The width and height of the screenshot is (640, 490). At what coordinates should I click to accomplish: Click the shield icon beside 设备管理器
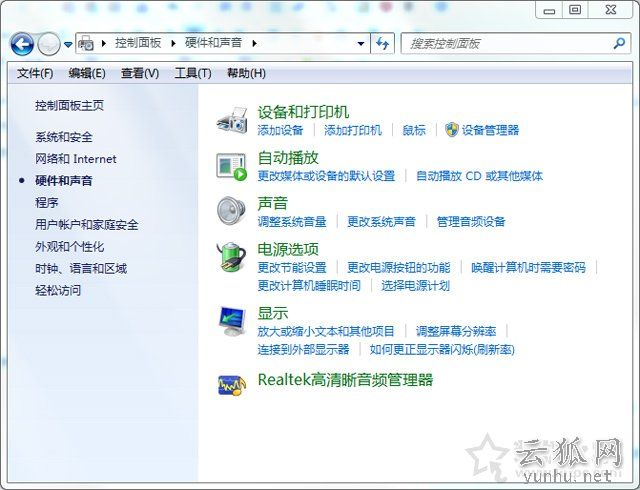[452, 130]
